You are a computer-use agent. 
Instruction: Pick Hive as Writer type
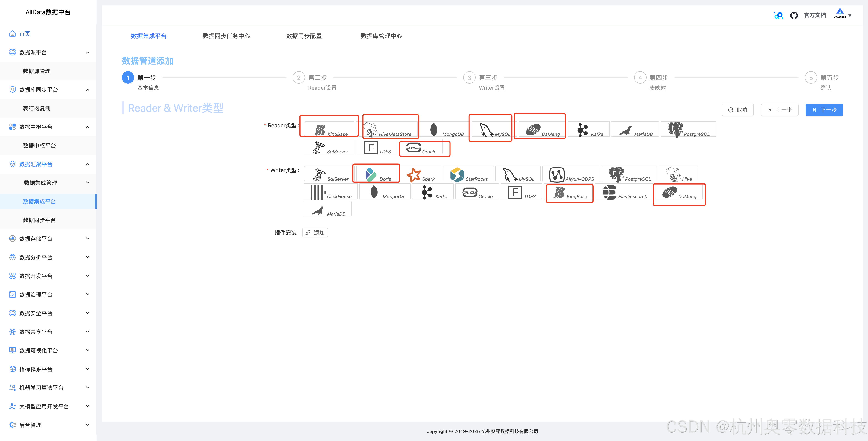pyautogui.click(x=678, y=174)
